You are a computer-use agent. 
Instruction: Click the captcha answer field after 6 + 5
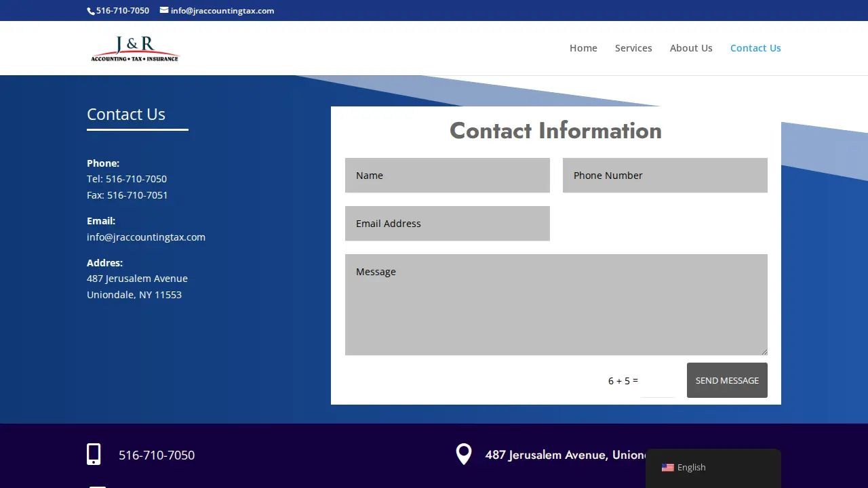658,381
